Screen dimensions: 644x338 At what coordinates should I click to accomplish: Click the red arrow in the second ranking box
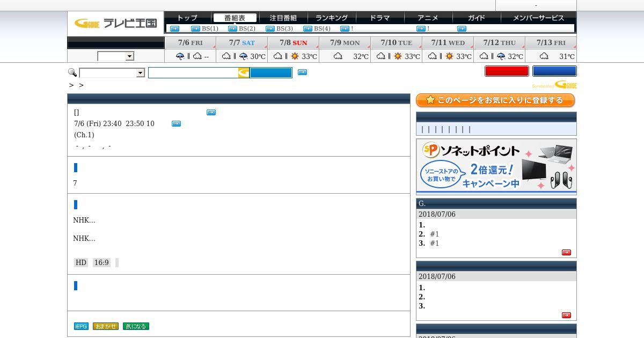pyautogui.click(x=566, y=315)
